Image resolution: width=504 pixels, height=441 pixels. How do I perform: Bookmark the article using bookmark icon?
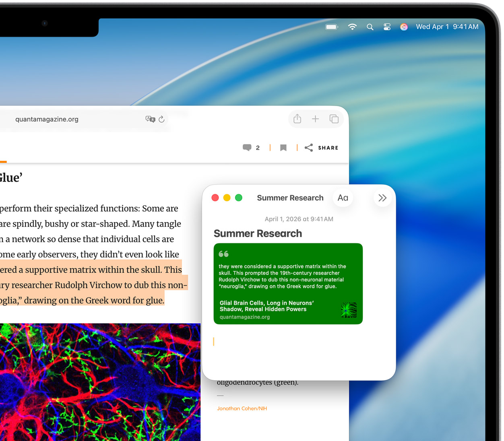click(283, 148)
